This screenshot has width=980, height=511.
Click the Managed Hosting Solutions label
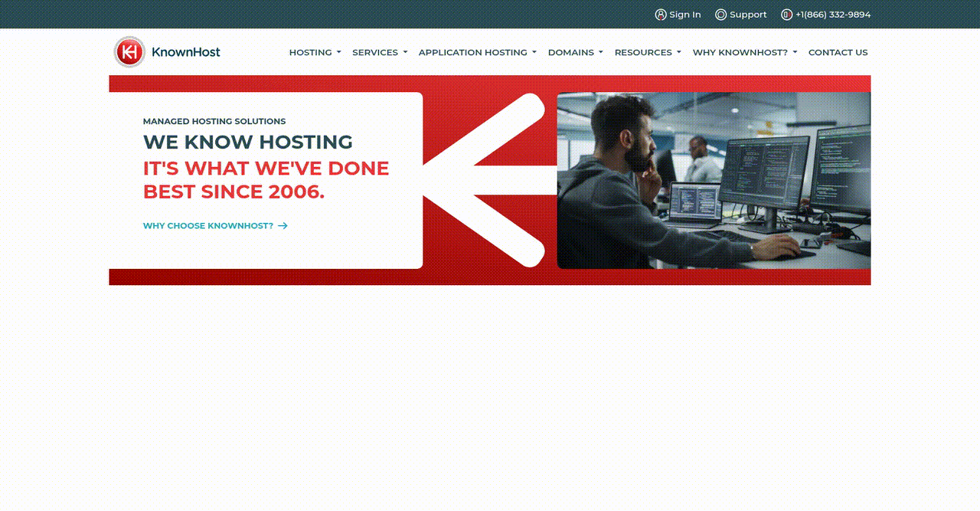(214, 121)
